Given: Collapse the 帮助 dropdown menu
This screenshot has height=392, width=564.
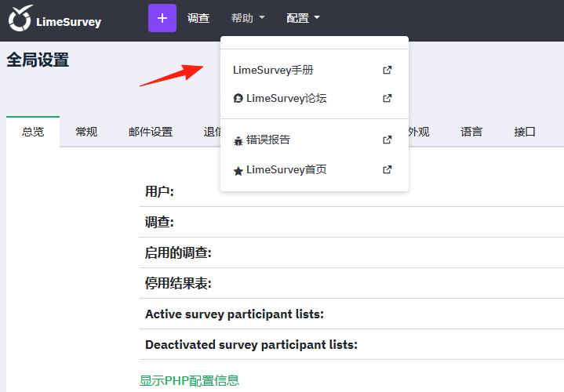Looking at the screenshot, I should (248, 18).
